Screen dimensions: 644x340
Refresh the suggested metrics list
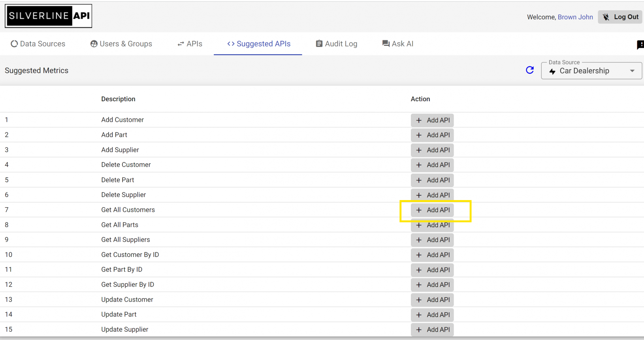click(x=530, y=70)
